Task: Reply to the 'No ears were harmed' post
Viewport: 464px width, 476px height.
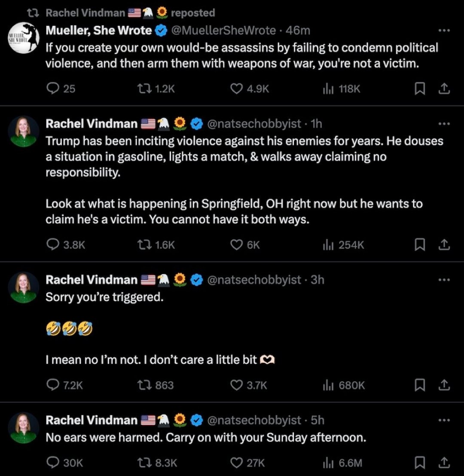Action: 52,463
